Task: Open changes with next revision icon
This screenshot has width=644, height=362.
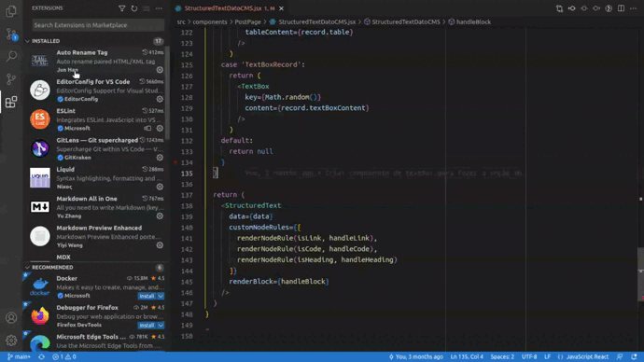Action: [596, 8]
